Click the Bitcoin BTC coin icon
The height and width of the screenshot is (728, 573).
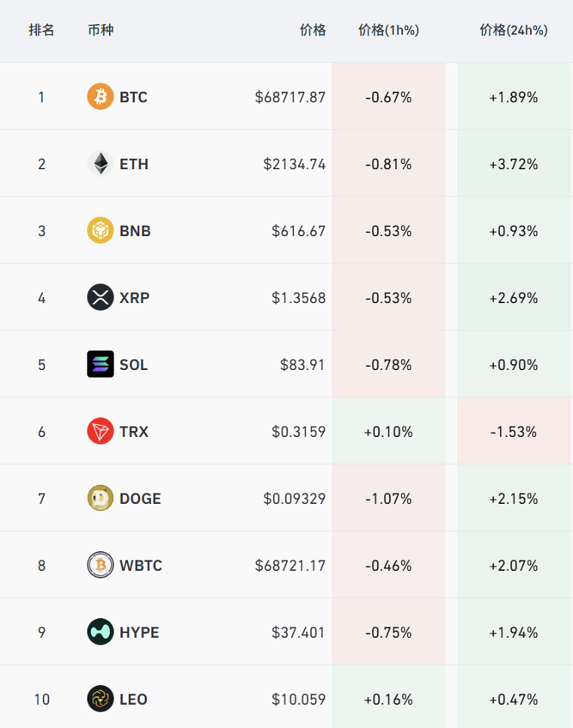pos(101,97)
